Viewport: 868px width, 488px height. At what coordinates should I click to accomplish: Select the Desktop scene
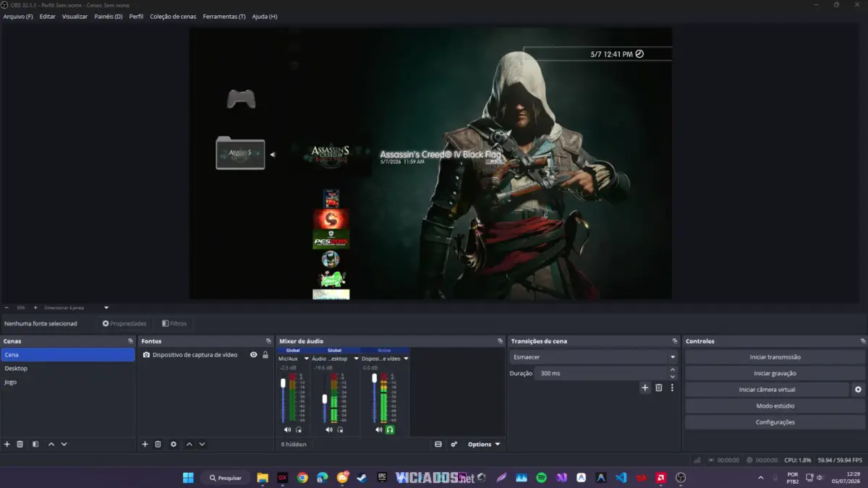(x=68, y=368)
